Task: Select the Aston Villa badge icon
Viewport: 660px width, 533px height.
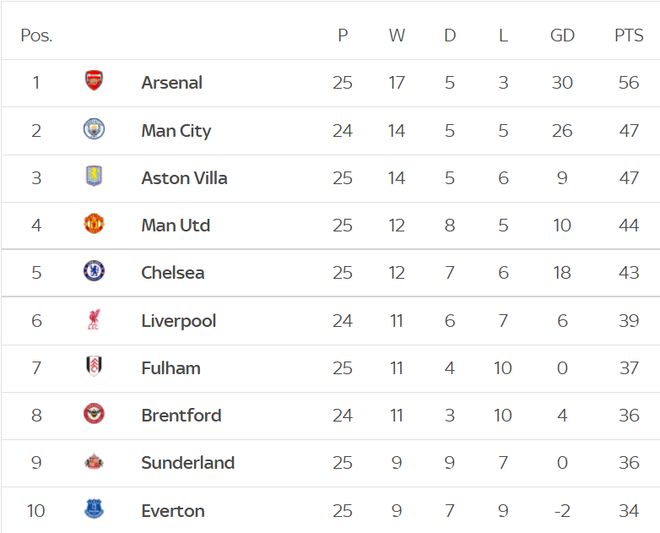Action: coord(94,177)
